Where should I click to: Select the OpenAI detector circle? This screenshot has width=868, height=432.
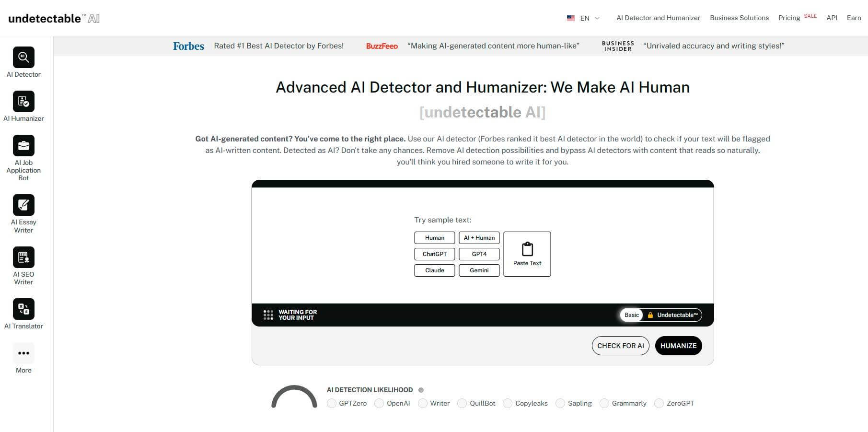tap(379, 404)
